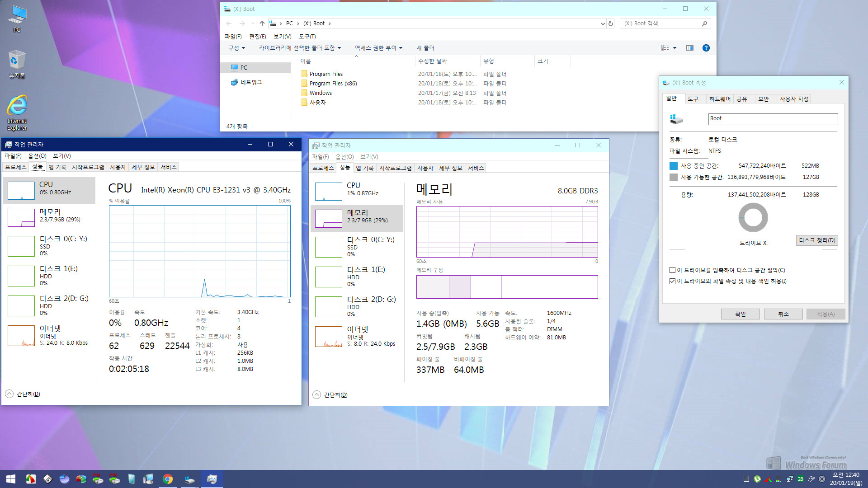Screen dimensions: 868x488
Task: Select 메모리 in the left Task Manager sidebar
Action: tap(49, 217)
